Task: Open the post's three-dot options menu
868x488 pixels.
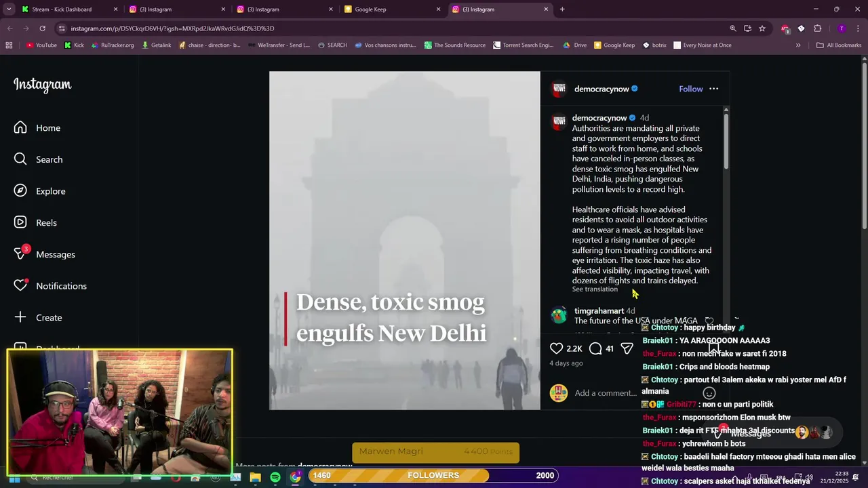Action: point(713,89)
